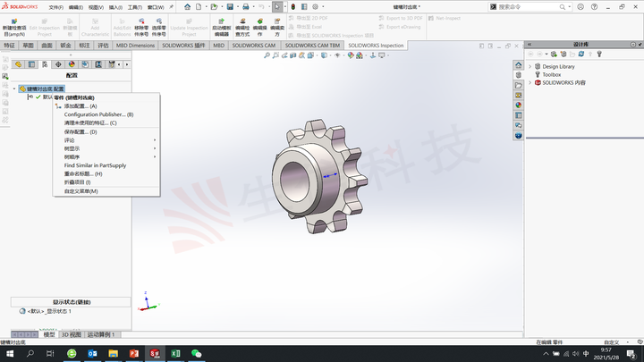This screenshot has height=362, width=644.
Task: Expand the Design Library tree node
Action: (x=530, y=66)
